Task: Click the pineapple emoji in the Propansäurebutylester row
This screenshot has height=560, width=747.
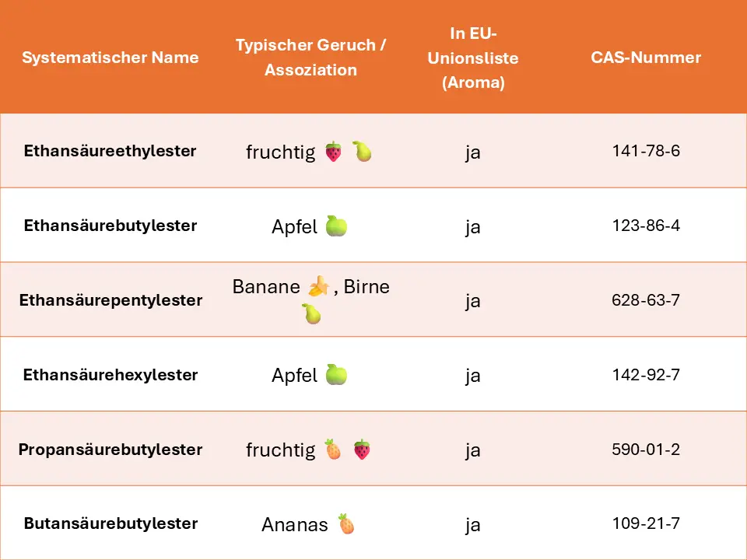Action: pos(333,450)
